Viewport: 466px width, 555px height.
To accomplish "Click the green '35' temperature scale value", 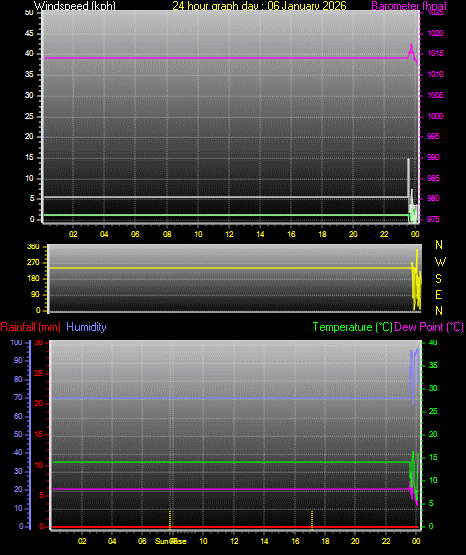I will pyautogui.click(x=433, y=365).
